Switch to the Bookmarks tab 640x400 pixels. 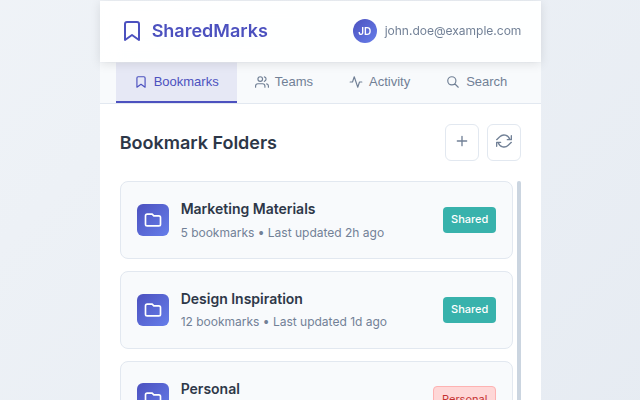(177, 82)
